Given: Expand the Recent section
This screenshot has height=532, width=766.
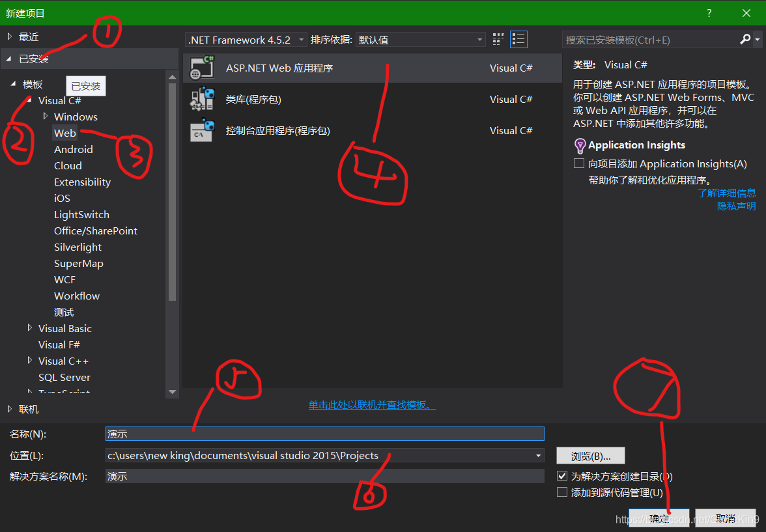Looking at the screenshot, I should [10, 36].
